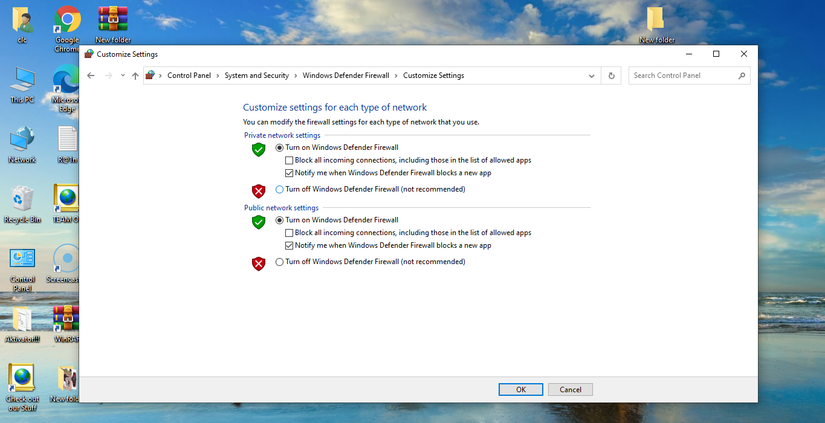Click the search magnifier icon
Image resolution: width=825 pixels, height=423 pixels.
point(741,76)
